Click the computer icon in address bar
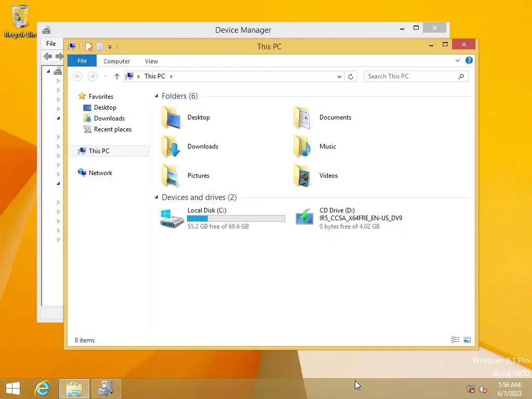532x399 pixels. pos(129,76)
